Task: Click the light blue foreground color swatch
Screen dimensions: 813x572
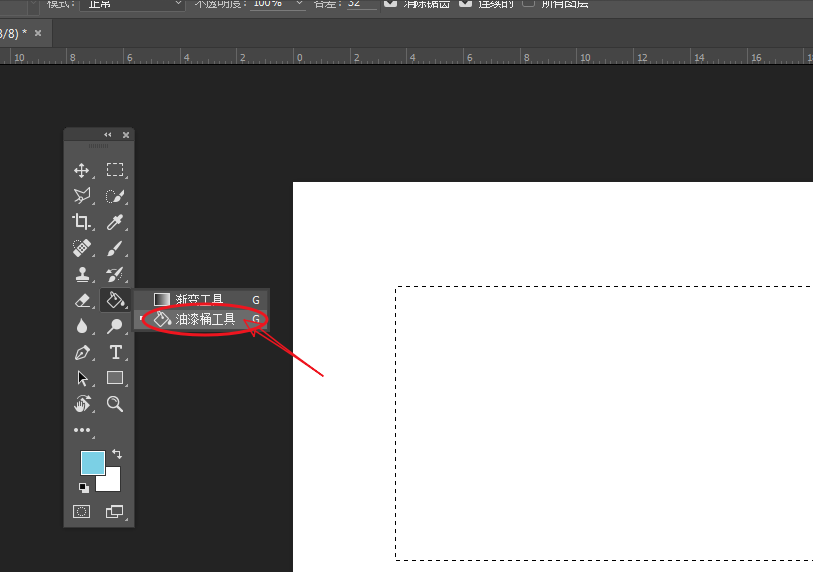Action: click(x=92, y=462)
